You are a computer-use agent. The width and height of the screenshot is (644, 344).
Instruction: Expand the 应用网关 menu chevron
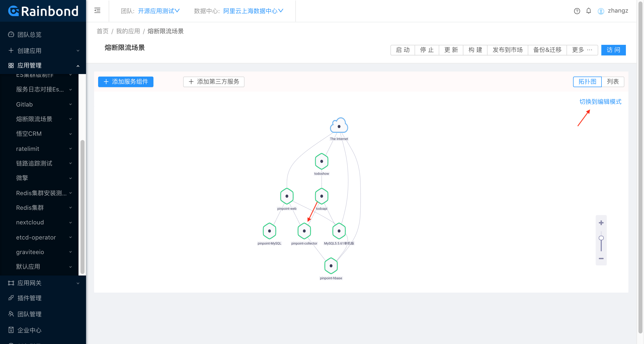pyautogui.click(x=78, y=283)
